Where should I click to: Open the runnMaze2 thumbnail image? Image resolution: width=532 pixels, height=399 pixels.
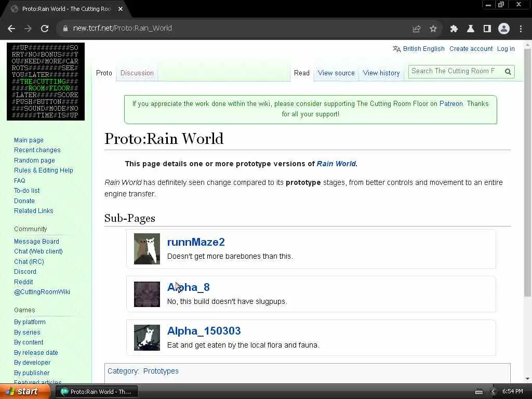147,249
